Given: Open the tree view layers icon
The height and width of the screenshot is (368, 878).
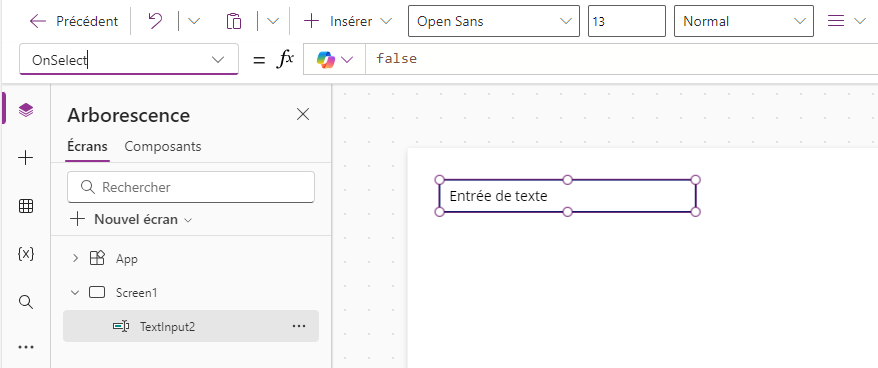Looking at the screenshot, I should click(26, 110).
